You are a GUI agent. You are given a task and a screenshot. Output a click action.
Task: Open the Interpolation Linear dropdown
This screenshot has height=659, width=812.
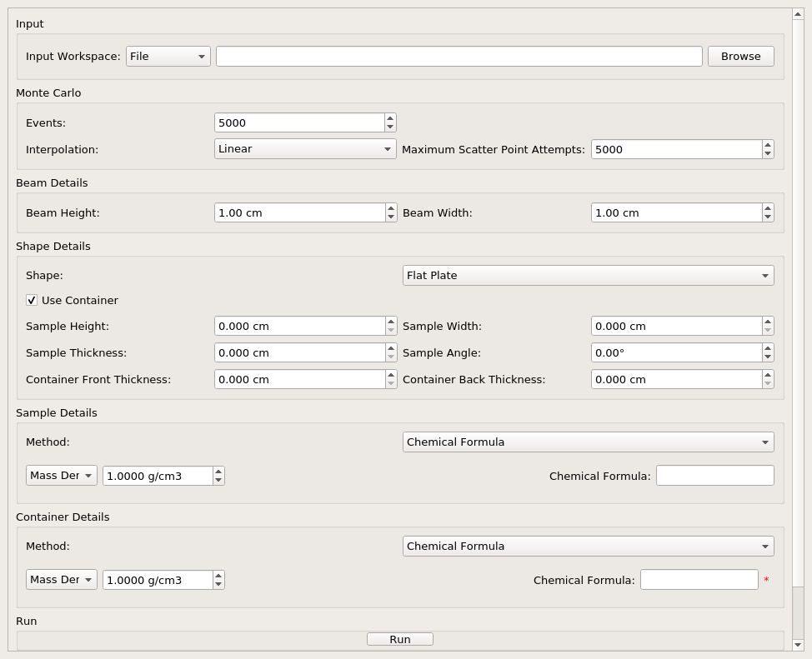tap(305, 149)
